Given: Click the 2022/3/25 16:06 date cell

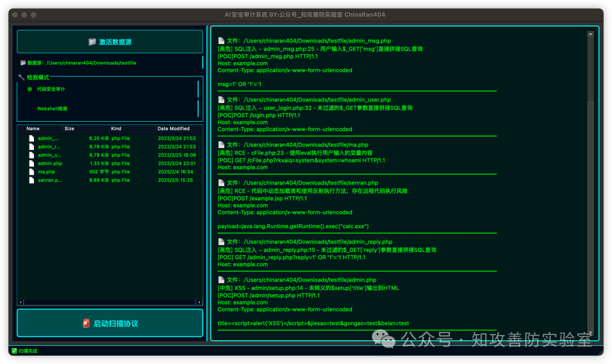Looking at the screenshot, I should pyautogui.click(x=177, y=155).
